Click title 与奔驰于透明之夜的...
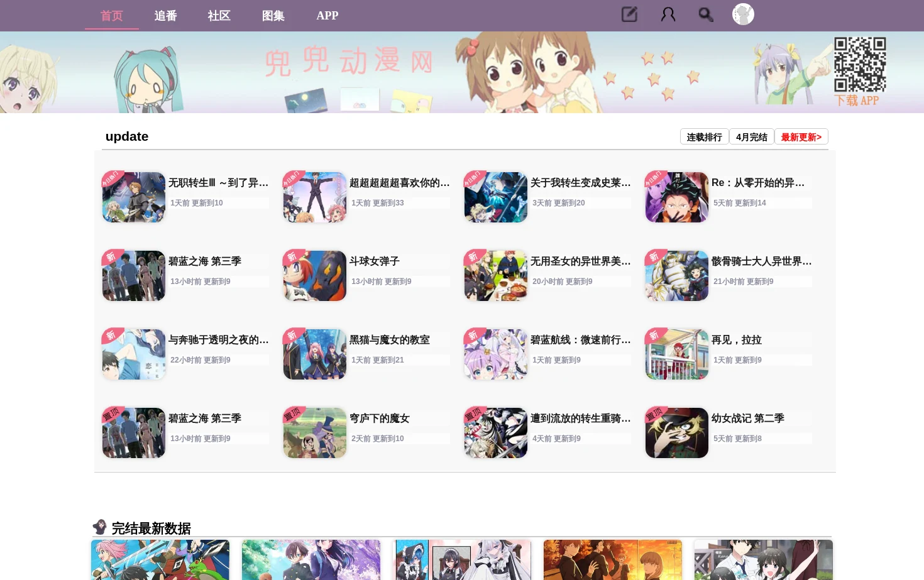This screenshot has height=580, width=924. click(x=218, y=340)
